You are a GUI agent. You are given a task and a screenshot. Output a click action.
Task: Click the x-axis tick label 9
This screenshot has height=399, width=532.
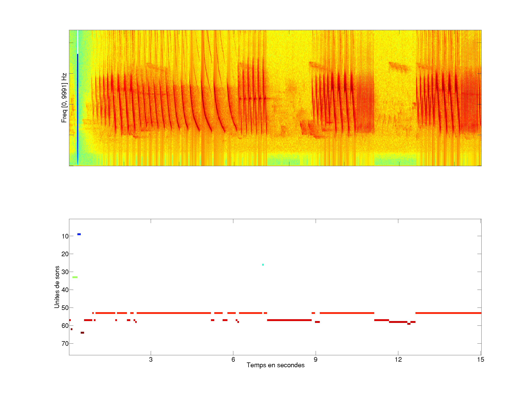pos(316,359)
